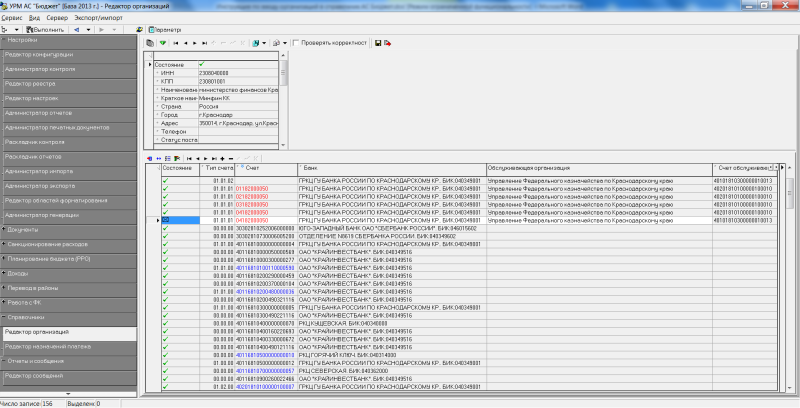Image resolution: width=800 pixels, height=408 pixels.
Task: Click the blue back arrow in main toolbar
Action: [x=77, y=30]
